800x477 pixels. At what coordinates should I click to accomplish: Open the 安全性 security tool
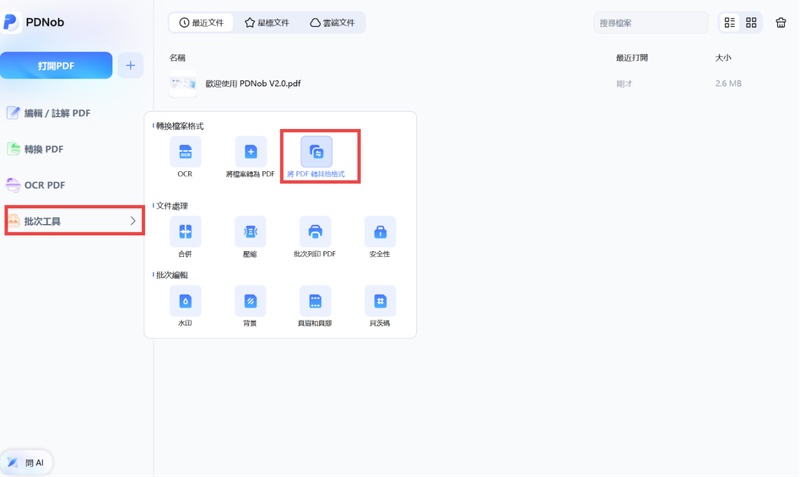coord(380,232)
